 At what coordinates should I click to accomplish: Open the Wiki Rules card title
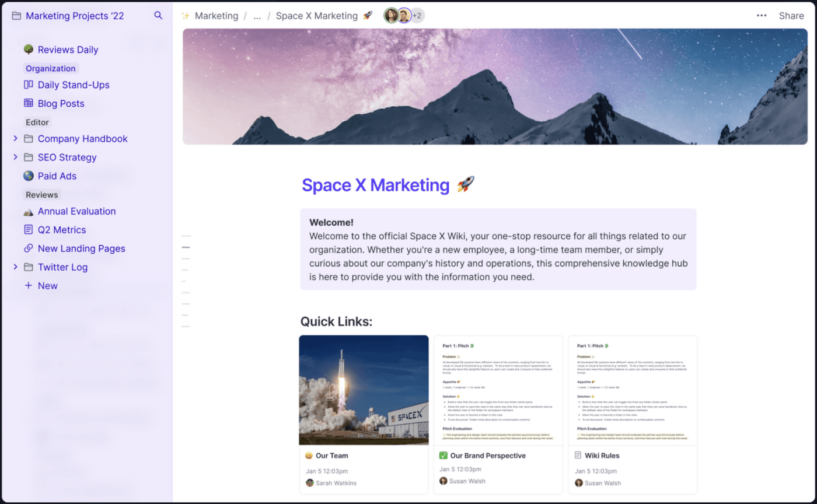[602, 456]
